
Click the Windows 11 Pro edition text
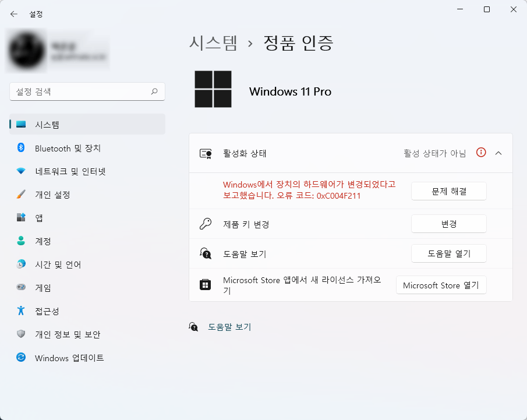[x=290, y=91]
